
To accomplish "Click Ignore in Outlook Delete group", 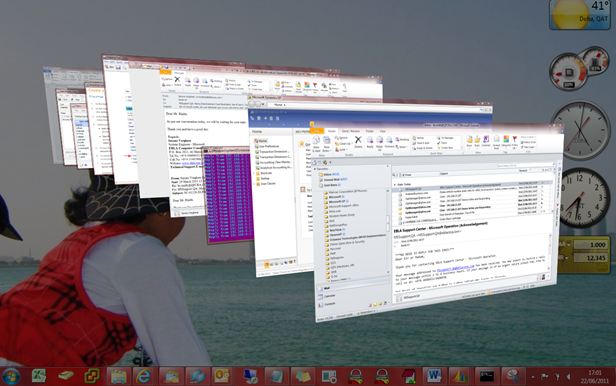I will [x=341, y=138].
